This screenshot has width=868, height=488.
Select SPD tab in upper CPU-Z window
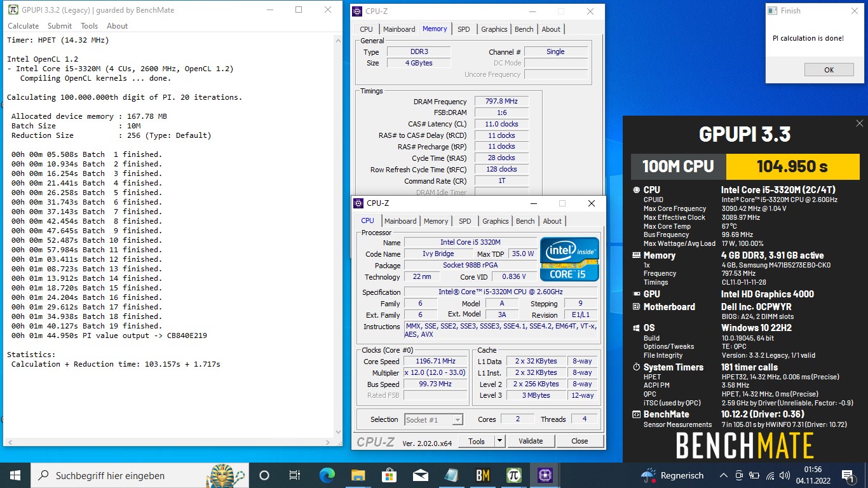point(464,29)
